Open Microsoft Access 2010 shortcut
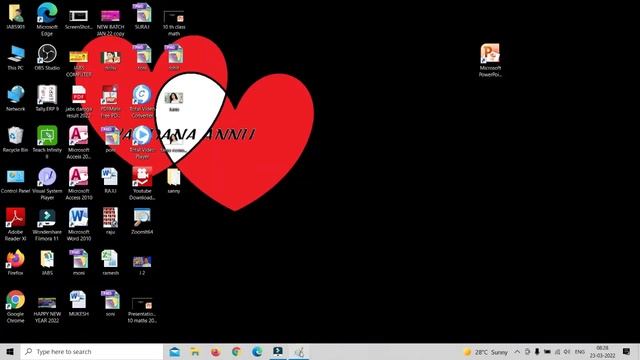This screenshot has width=640, height=360. [79, 183]
